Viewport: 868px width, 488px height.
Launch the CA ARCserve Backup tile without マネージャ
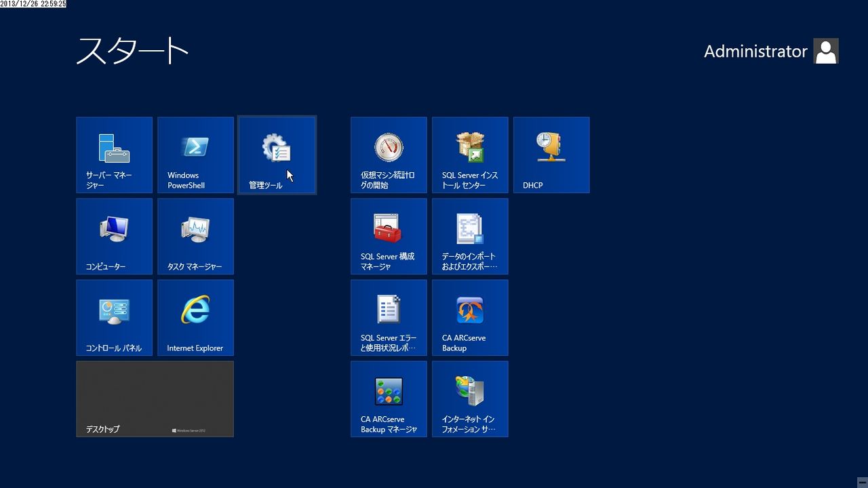coord(471,318)
